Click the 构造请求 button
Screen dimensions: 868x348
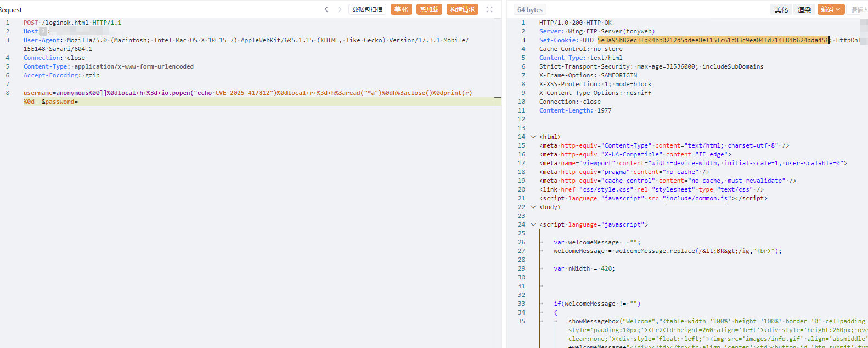tap(462, 9)
